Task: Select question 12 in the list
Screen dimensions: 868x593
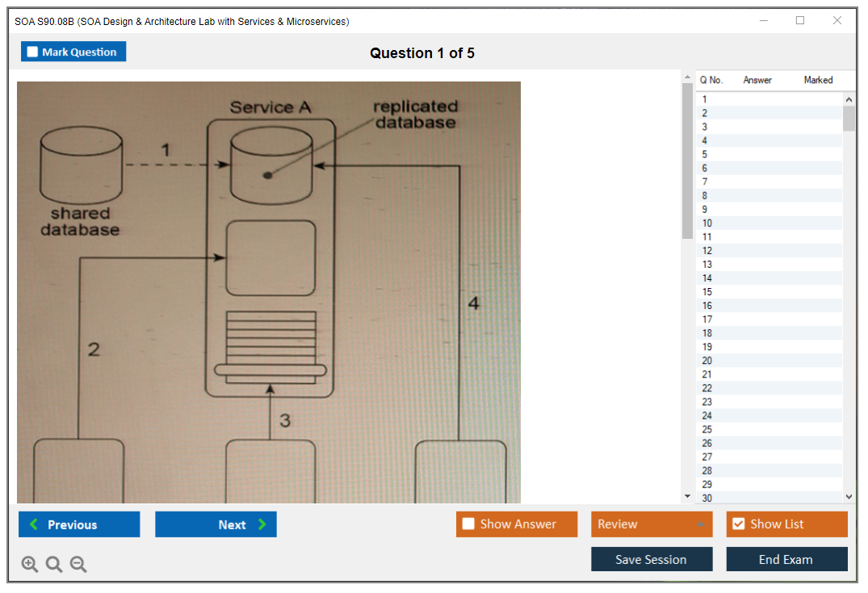Action: click(707, 251)
